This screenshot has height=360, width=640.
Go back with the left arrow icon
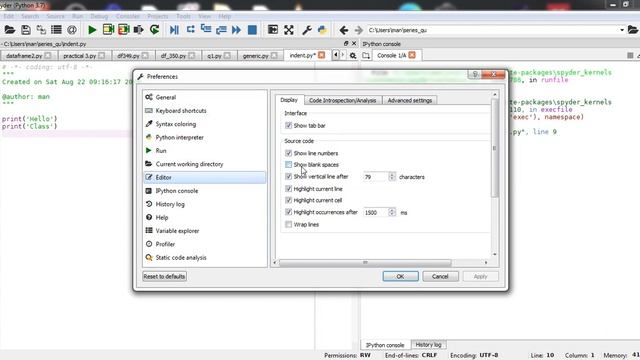pyautogui.click(x=344, y=30)
